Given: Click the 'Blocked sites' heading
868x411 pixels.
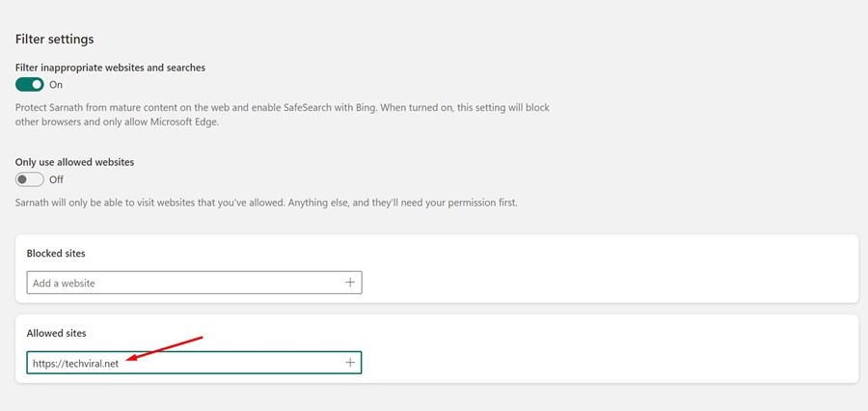Looking at the screenshot, I should point(56,253).
